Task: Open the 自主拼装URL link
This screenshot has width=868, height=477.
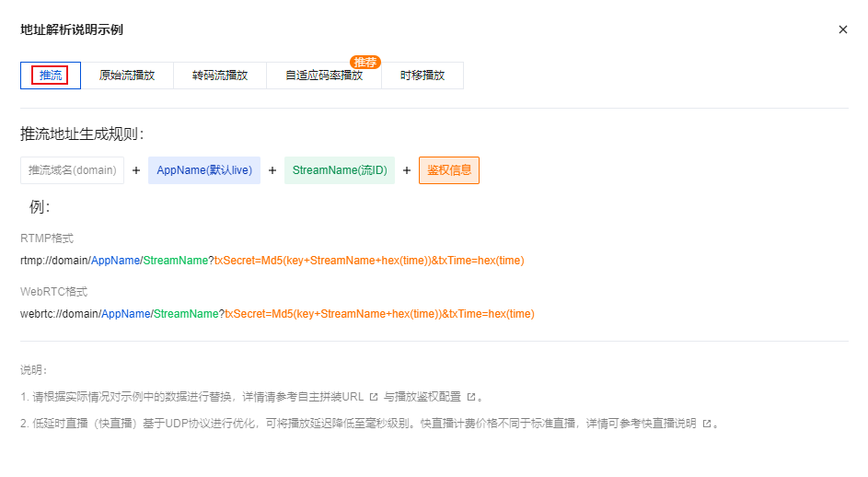Action: (332, 397)
